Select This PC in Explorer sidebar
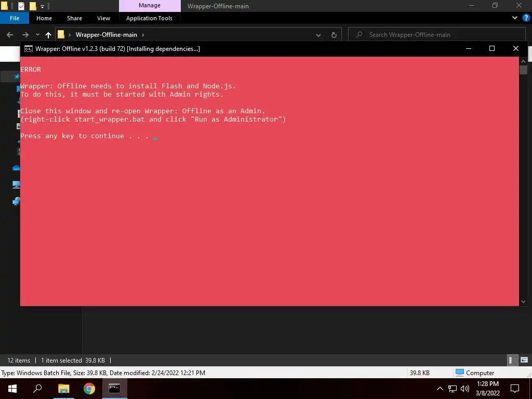The image size is (532, 399). (16, 184)
